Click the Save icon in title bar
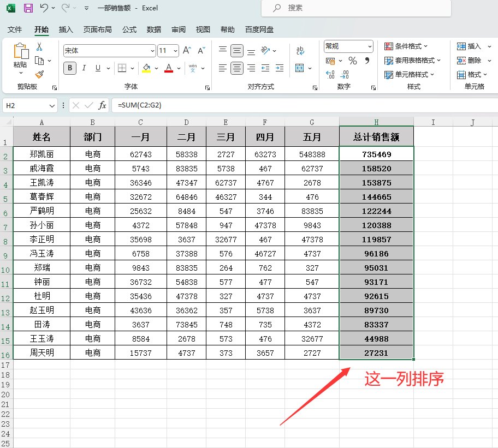This screenshot has height=448, width=498. tap(28, 8)
